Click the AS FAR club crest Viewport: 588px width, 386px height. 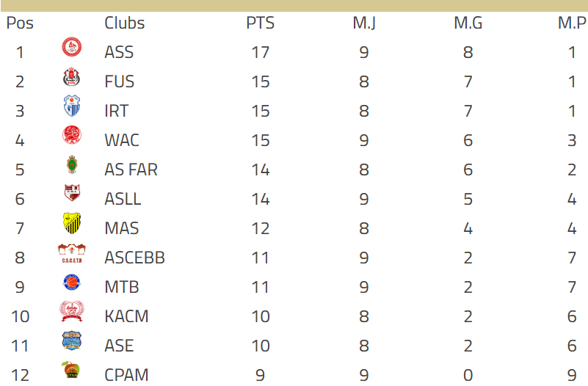[x=71, y=166]
